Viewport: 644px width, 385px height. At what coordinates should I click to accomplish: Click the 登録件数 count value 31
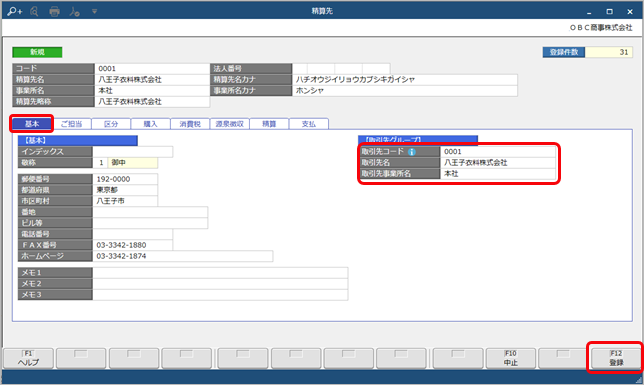pyautogui.click(x=609, y=52)
